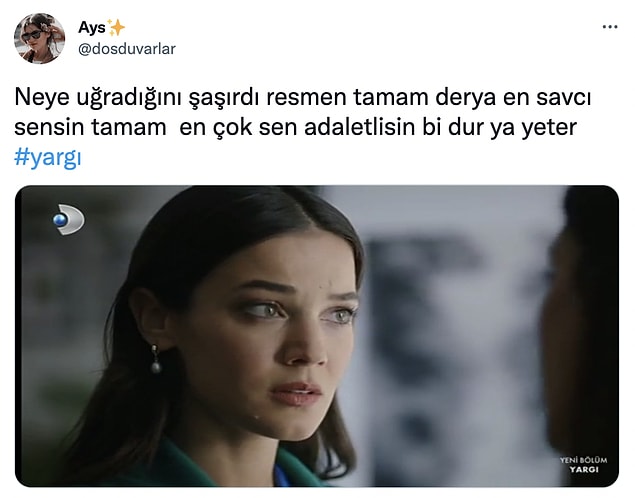Visit the @dosduvarlar handle link
This screenshot has width=635, height=498.
(x=127, y=49)
